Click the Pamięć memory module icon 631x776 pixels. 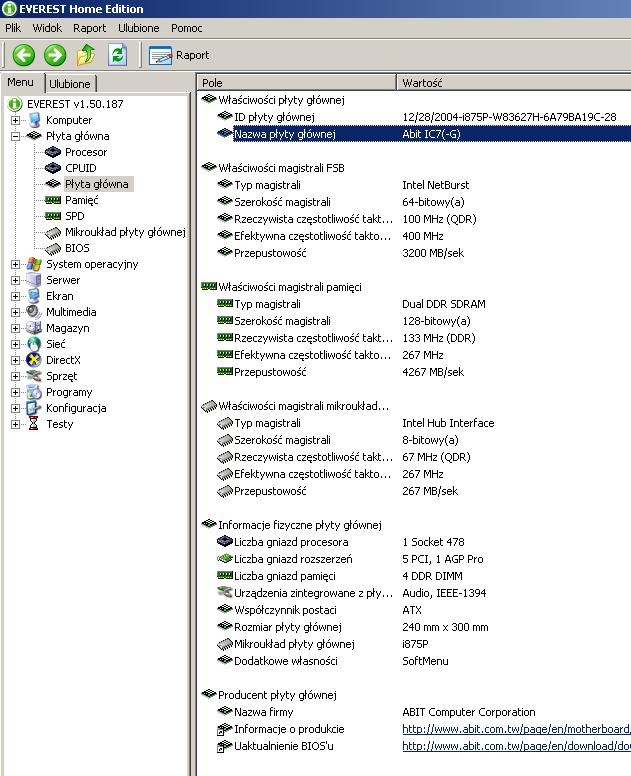(53, 200)
